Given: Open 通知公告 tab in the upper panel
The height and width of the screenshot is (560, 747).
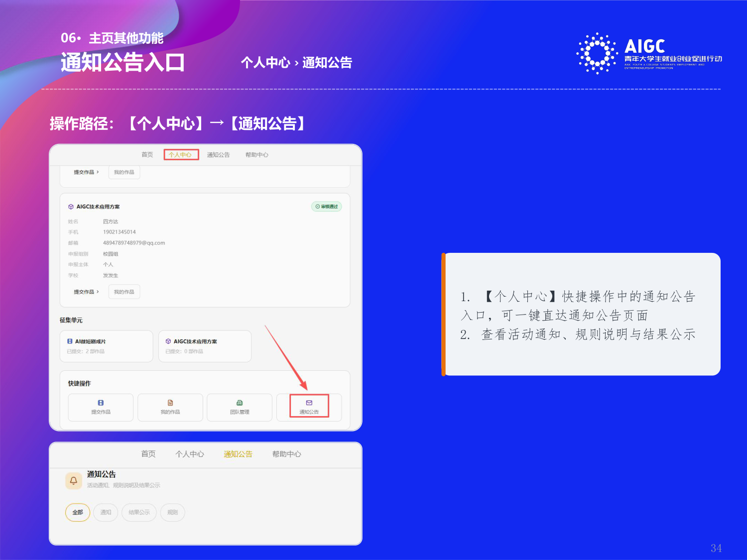Looking at the screenshot, I should 219,155.
